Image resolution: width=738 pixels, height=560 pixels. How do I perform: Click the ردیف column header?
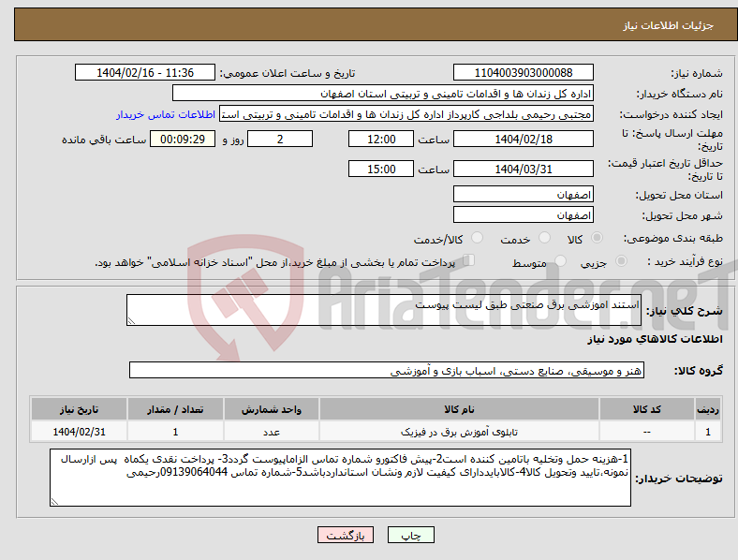708,409
